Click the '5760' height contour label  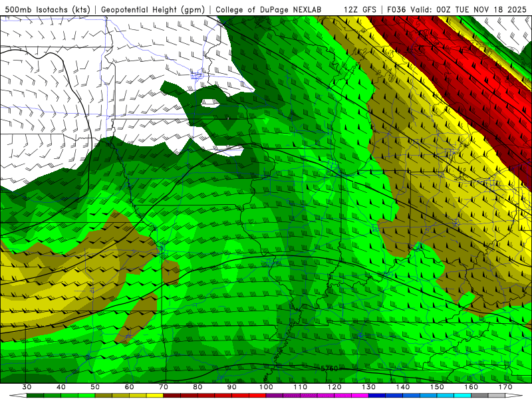pyautogui.click(x=329, y=368)
